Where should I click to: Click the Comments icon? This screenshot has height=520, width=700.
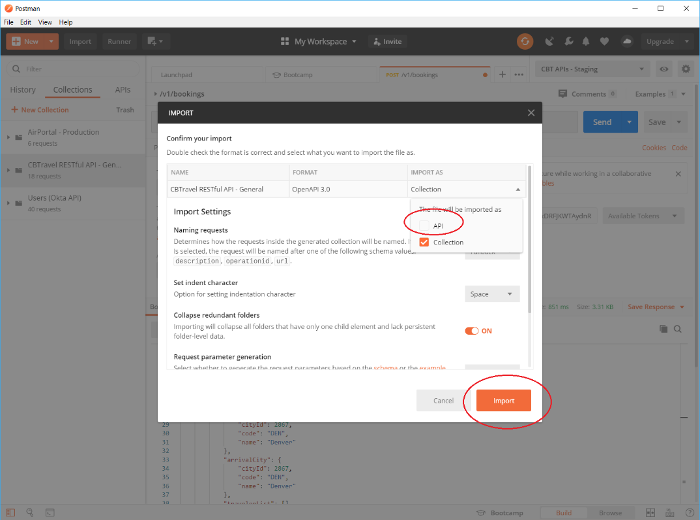coord(562,94)
